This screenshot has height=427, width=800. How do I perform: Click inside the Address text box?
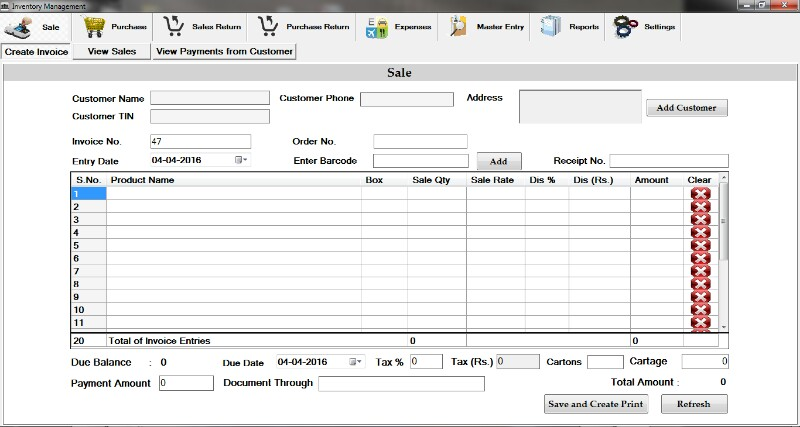click(580, 107)
